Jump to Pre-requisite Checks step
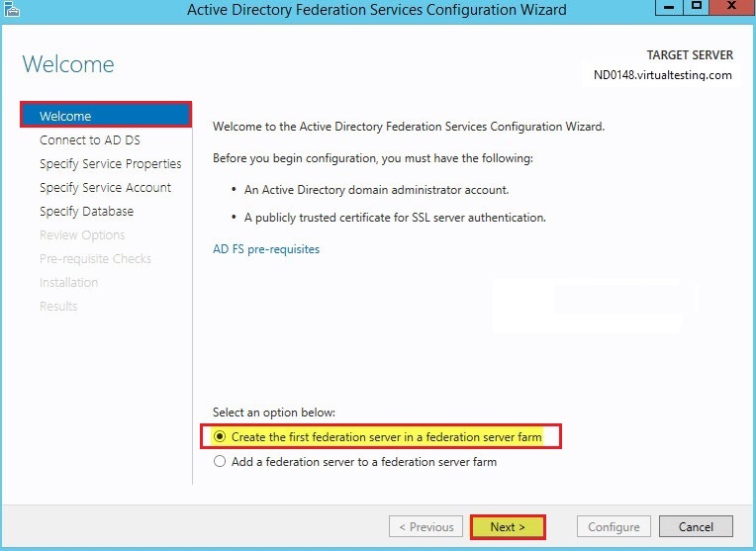Screen dimensions: 756x551 pos(95,258)
